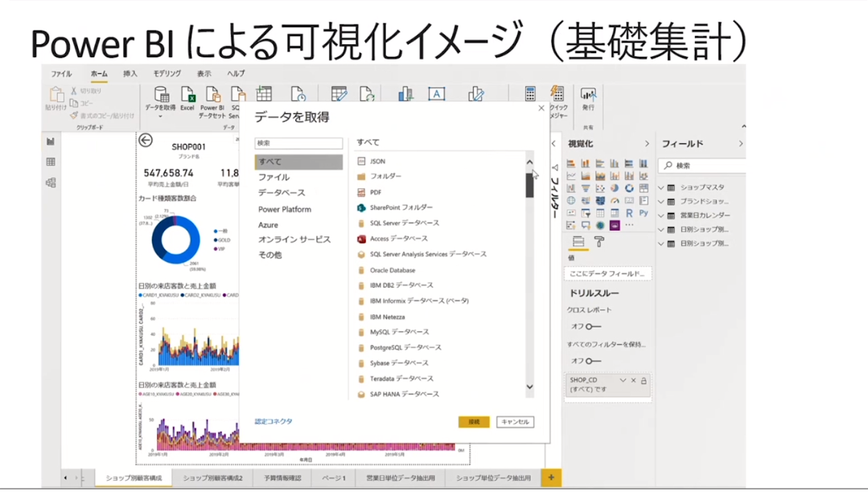Click the Quick Measure icon
Screen dimensions: 868x492
pyautogui.click(x=557, y=92)
